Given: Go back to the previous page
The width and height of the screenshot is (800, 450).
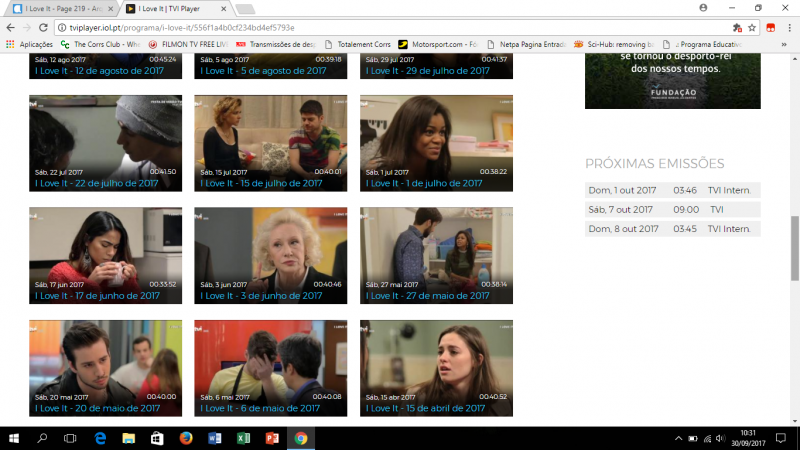Looking at the screenshot, I should point(10,28).
